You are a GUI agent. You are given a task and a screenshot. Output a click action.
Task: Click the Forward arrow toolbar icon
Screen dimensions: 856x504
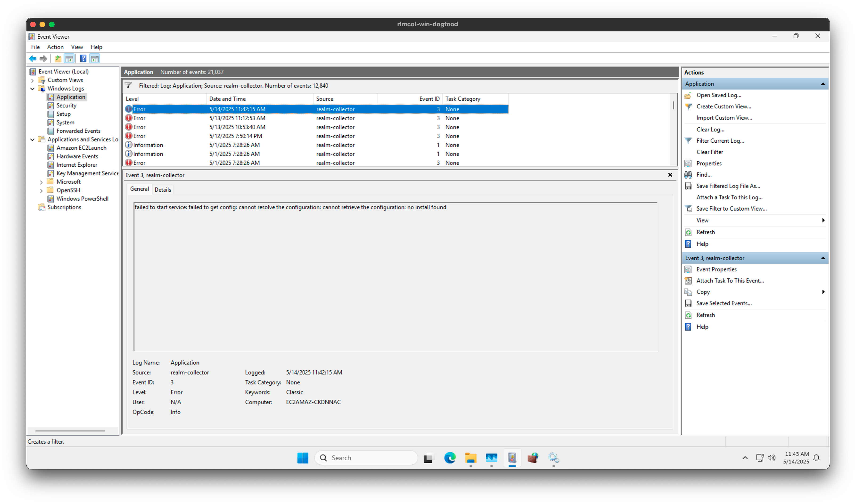tap(43, 59)
